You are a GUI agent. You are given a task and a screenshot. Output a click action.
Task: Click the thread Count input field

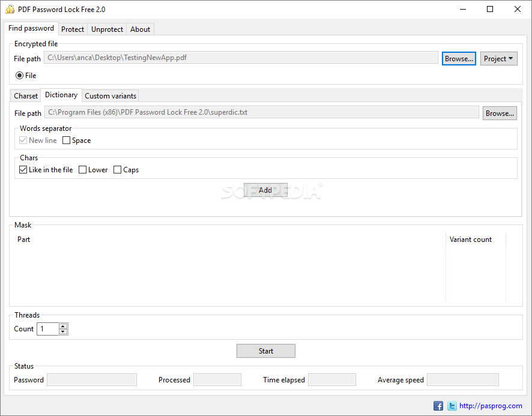(x=48, y=329)
